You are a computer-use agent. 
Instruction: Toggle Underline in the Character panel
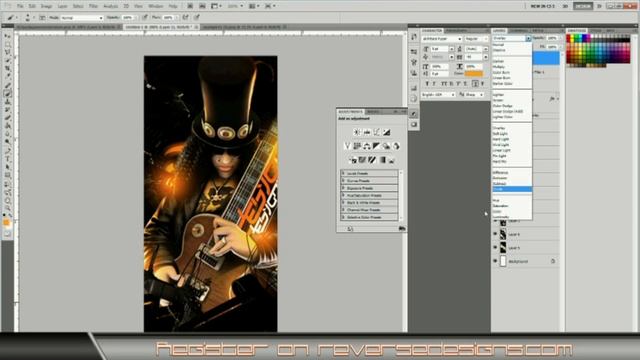475,84
